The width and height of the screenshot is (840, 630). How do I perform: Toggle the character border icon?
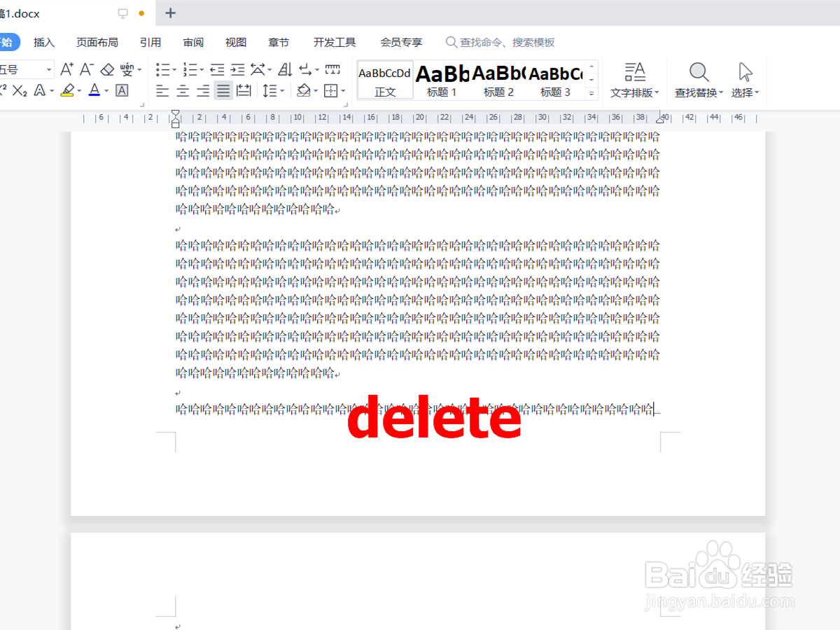[x=122, y=90]
